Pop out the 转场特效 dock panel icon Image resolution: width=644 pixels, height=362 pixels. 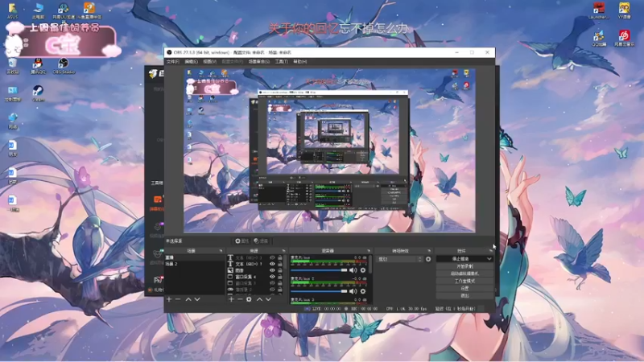(429, 251)
